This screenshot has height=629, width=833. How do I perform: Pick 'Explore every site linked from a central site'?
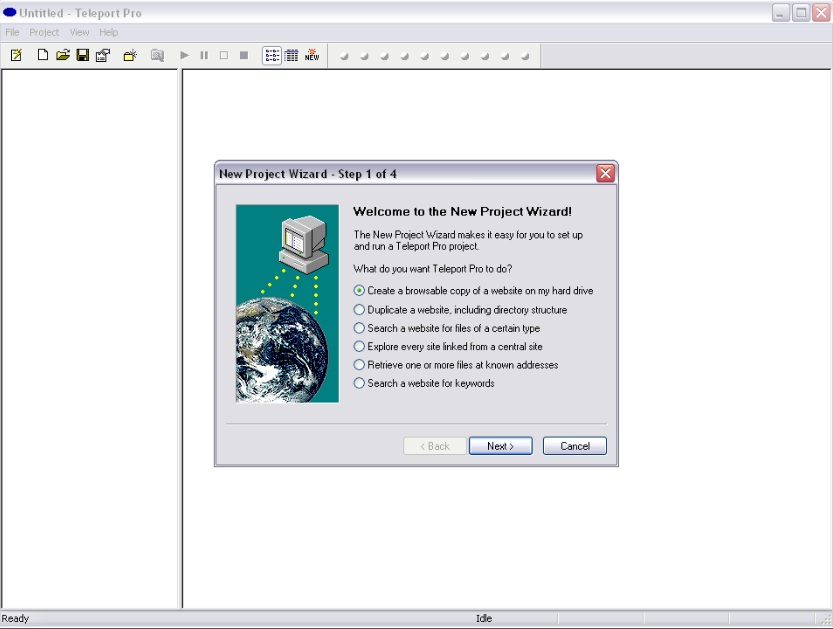pyautogui.click(x=448, y=346)
